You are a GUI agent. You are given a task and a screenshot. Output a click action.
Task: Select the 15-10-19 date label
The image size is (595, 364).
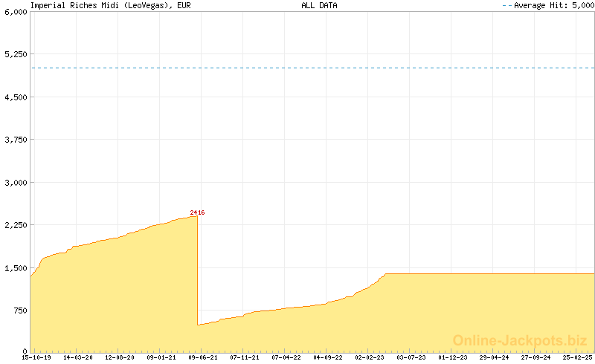[36, 357]
